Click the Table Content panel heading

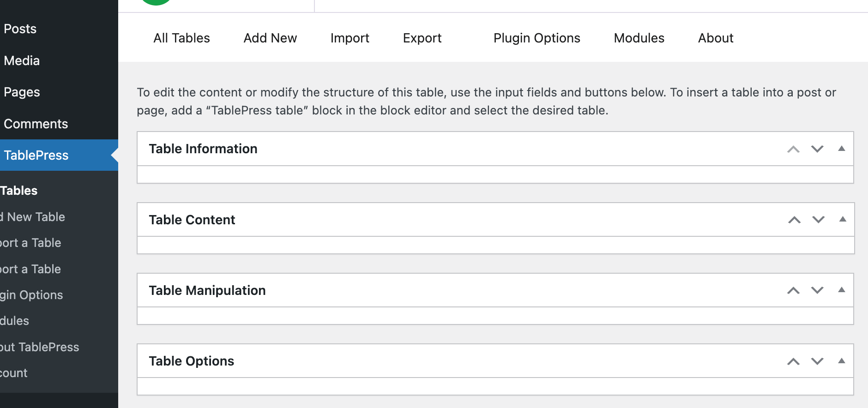point(192,220)
